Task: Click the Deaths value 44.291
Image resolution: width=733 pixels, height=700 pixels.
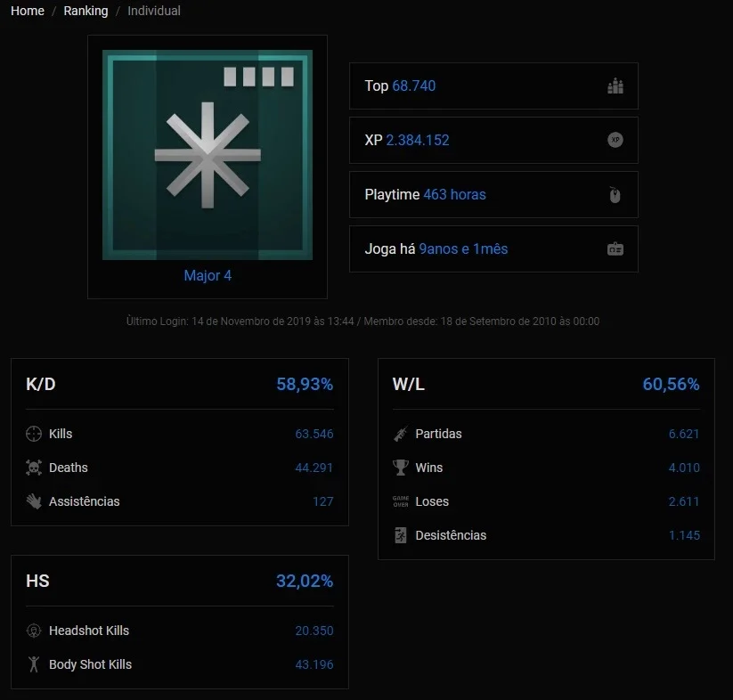Action: (x=314, y=468)
